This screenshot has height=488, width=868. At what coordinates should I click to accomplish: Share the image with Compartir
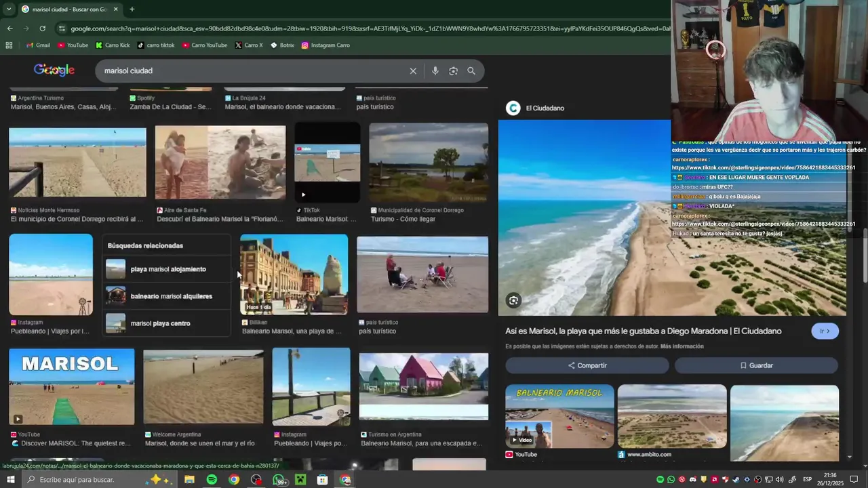point(587,365)
